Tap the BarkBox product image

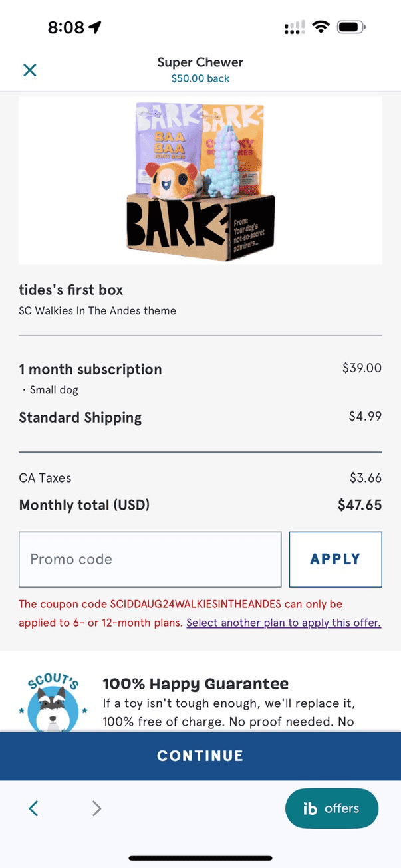tap(200, 181)
